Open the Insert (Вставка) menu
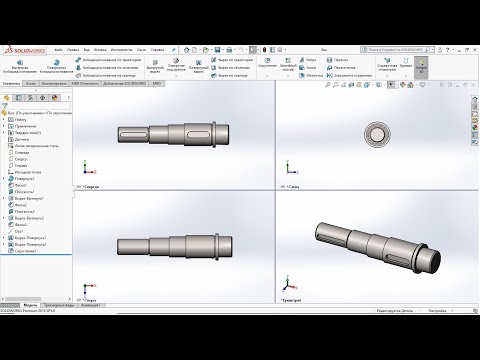The height and width of the screenshot is (360, 480). point(100,50)
